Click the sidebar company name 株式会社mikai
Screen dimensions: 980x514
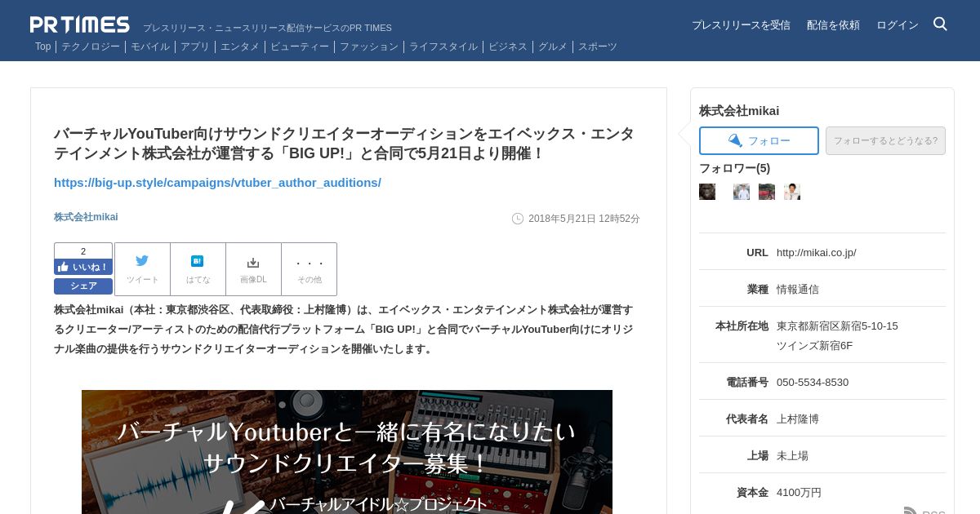click(x=739, y=111)
